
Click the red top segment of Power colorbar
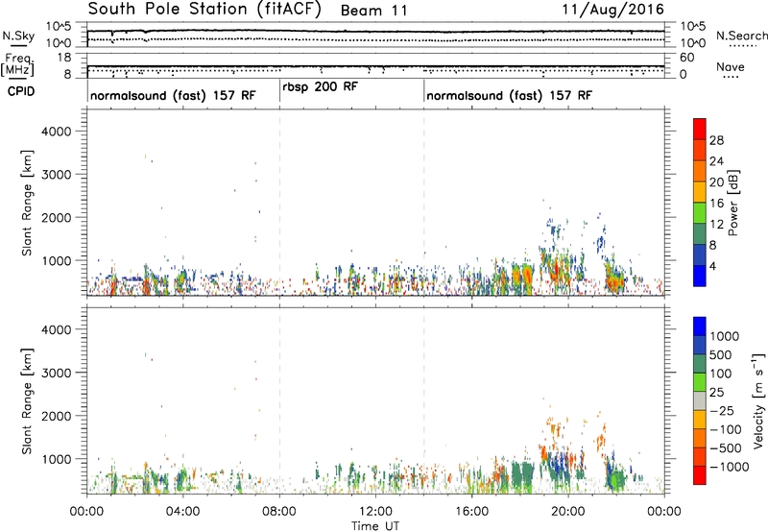point(700,129)
